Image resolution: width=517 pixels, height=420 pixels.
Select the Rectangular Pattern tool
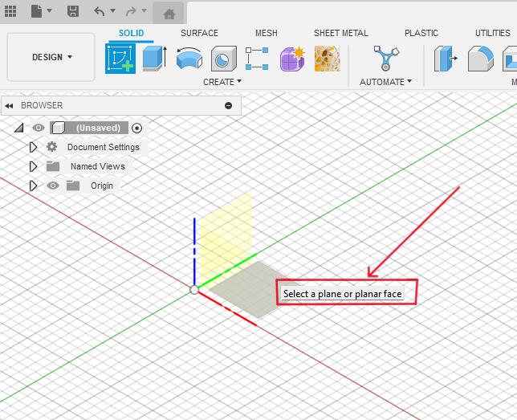257,59
